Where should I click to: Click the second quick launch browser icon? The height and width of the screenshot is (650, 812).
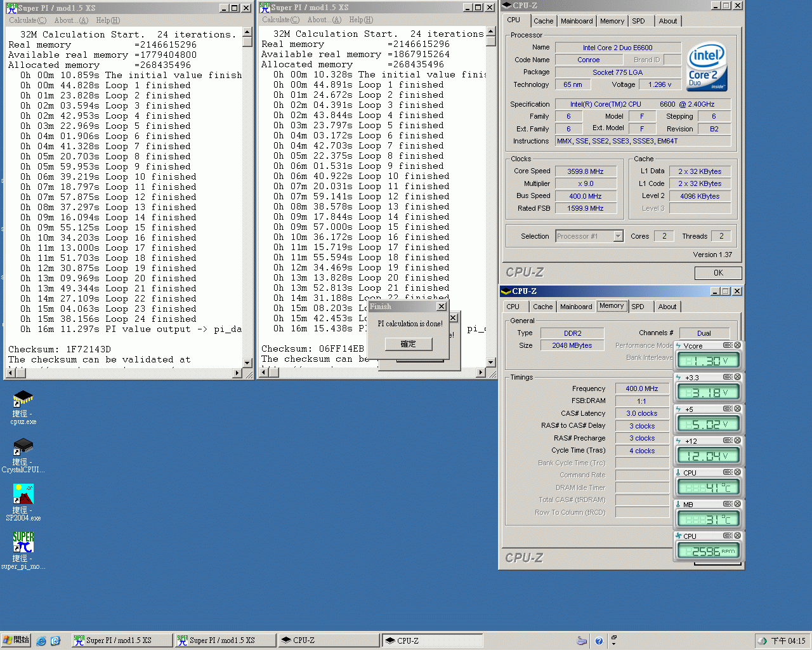(55, 641)
